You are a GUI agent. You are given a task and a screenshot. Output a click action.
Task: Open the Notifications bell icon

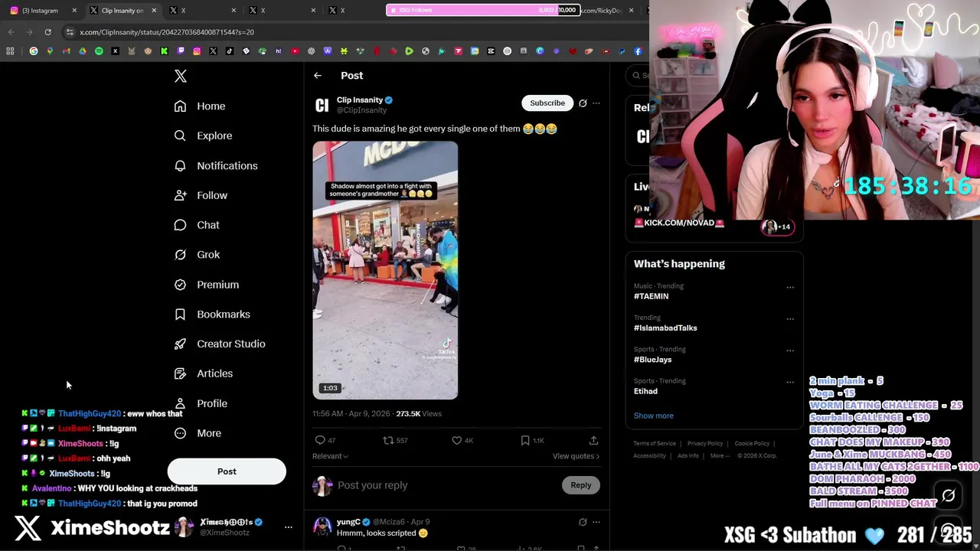(x=180, y=165)
